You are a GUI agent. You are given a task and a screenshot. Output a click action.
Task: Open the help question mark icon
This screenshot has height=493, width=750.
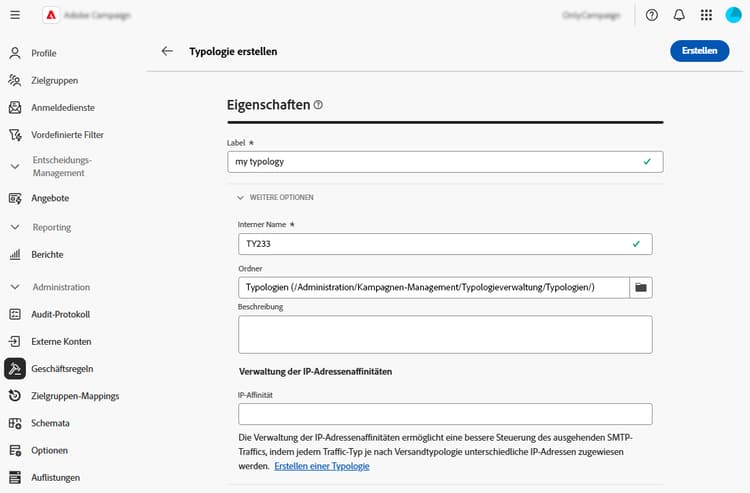[x=652, y=16]
